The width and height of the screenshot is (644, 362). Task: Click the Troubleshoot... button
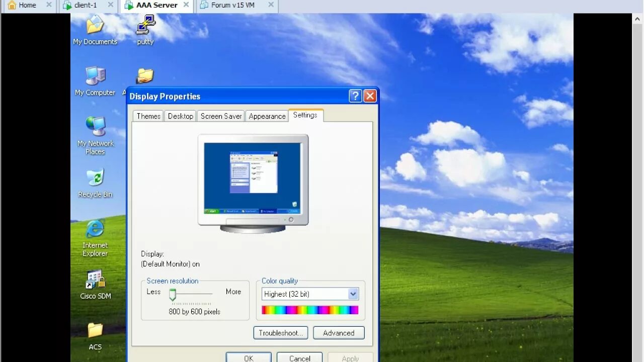(281, 333)
